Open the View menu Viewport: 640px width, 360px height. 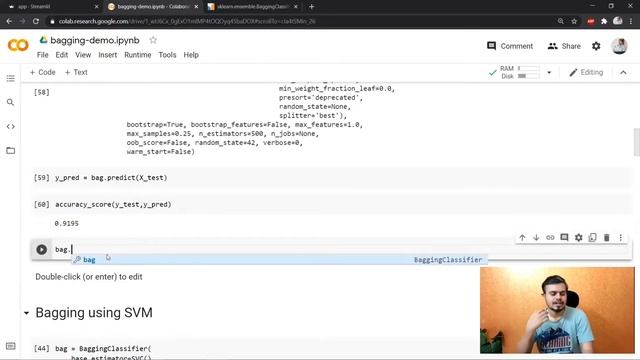pyautogui.click(x=83, y=55)
